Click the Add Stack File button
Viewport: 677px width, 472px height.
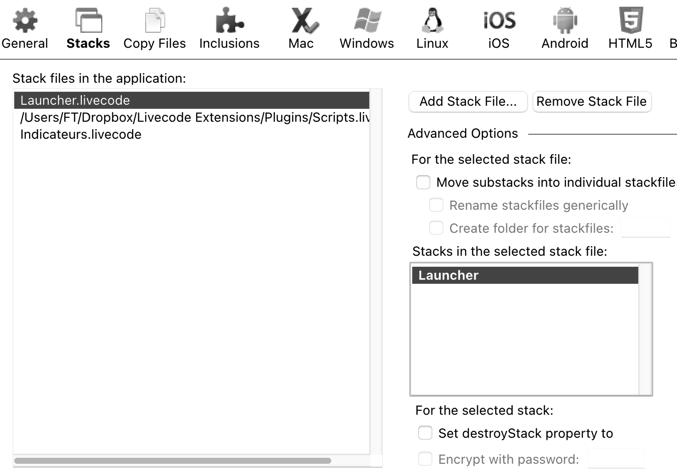467,101
